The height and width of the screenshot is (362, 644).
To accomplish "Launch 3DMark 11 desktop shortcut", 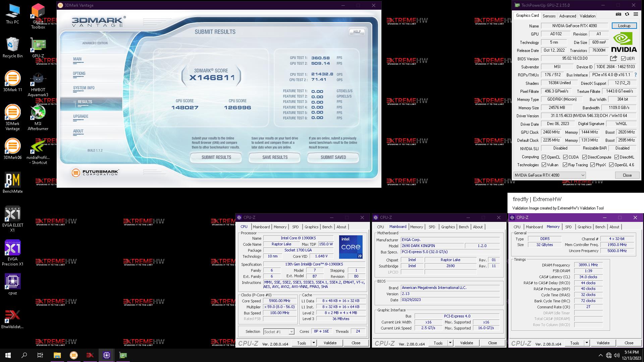I will tap(12, 81).
